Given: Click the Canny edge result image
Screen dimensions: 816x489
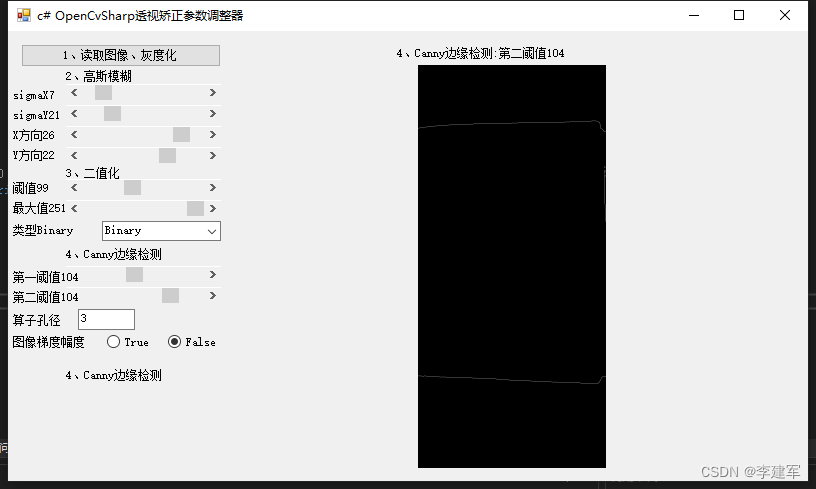Looking at the screenshot, I should (x=512, y=266).
